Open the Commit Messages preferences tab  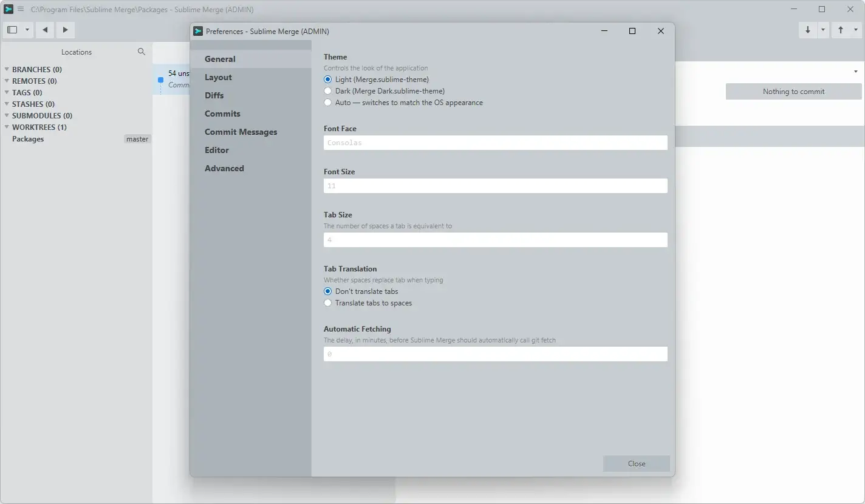click(x=250, y=132)
